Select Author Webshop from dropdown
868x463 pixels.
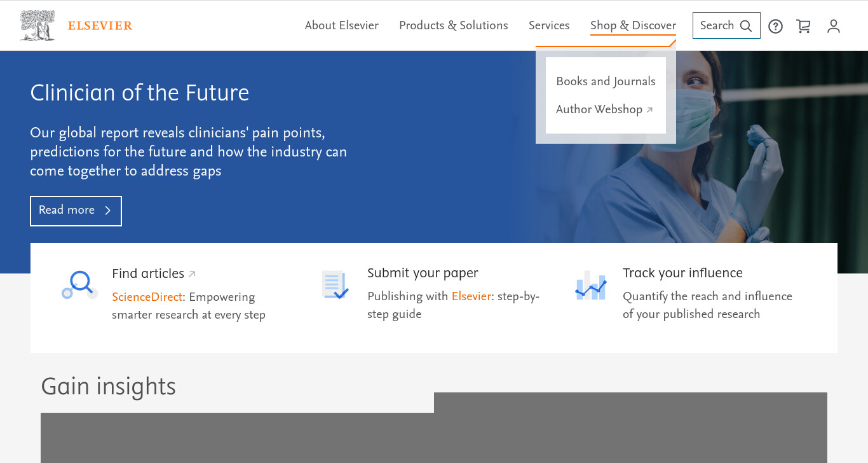click(599, 109)
